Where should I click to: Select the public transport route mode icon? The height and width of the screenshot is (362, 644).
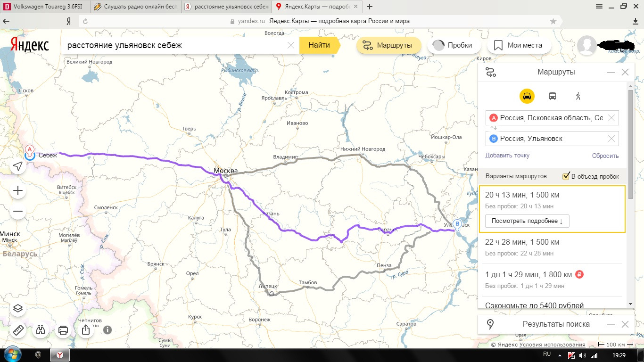point(552,96)
